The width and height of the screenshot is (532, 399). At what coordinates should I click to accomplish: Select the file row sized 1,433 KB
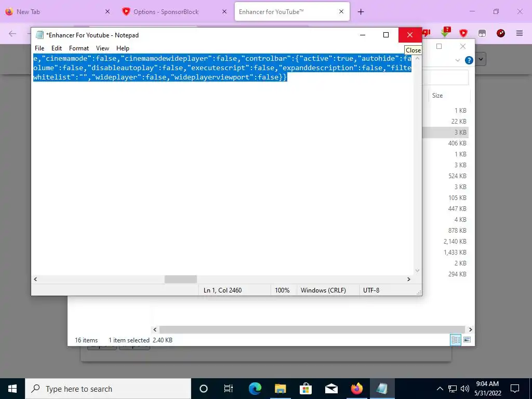[x=446, y=252]
